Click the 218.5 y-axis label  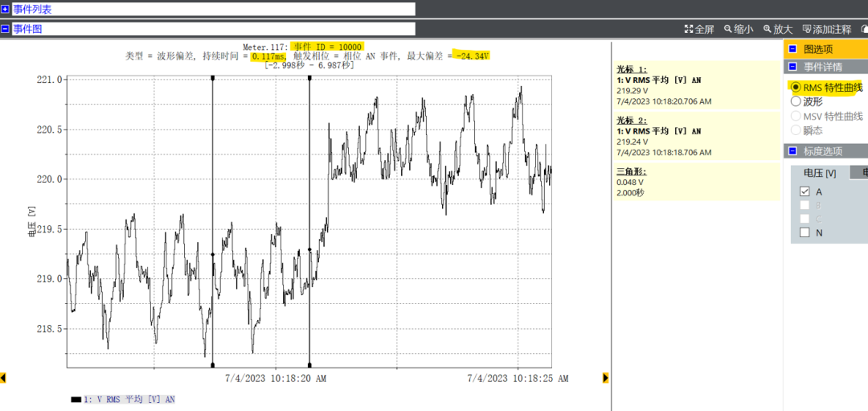[x=49, y=329]
